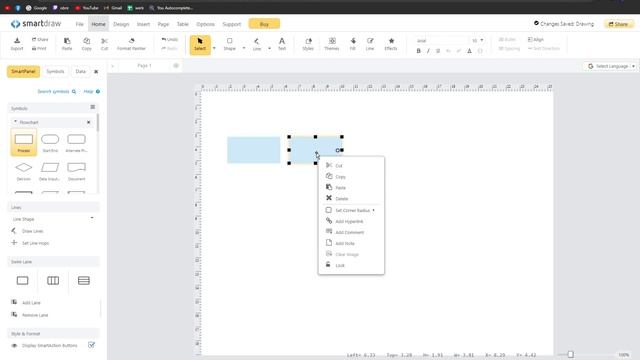Open the Shape tool dropdown arrow
This screenshot has width=640, height=360.
click(244, 48)
